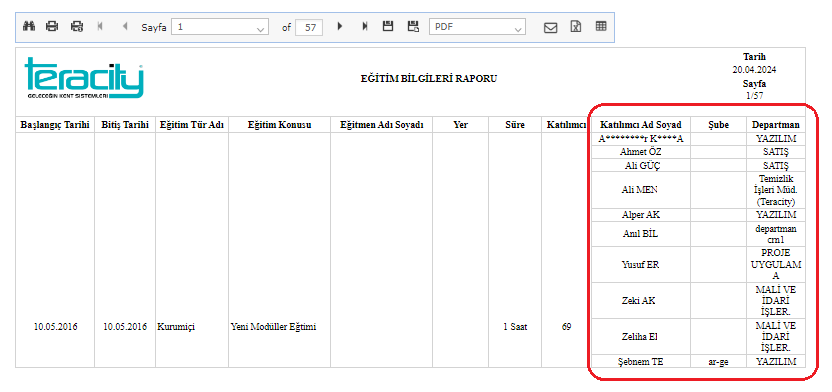The width and height of the screenshot is (832, 392).
Task: Click the participant count 69
Action: point(566,327)
